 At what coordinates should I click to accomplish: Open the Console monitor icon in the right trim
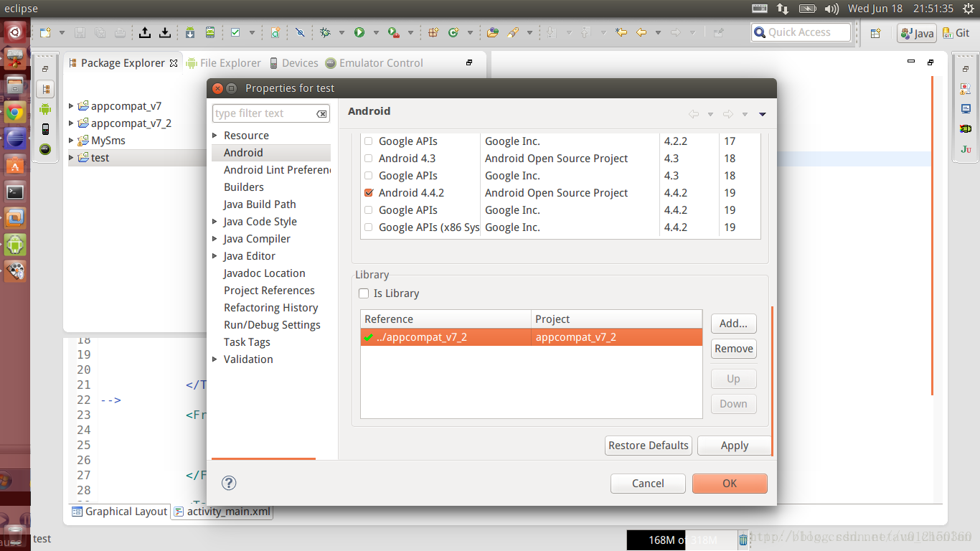[966, 109]
